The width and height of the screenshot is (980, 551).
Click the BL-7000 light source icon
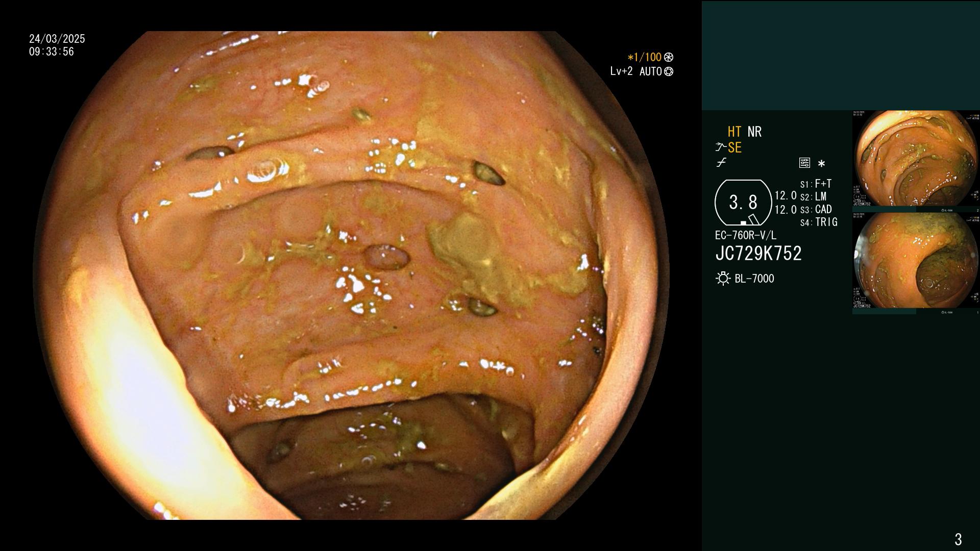click(723, 279)
